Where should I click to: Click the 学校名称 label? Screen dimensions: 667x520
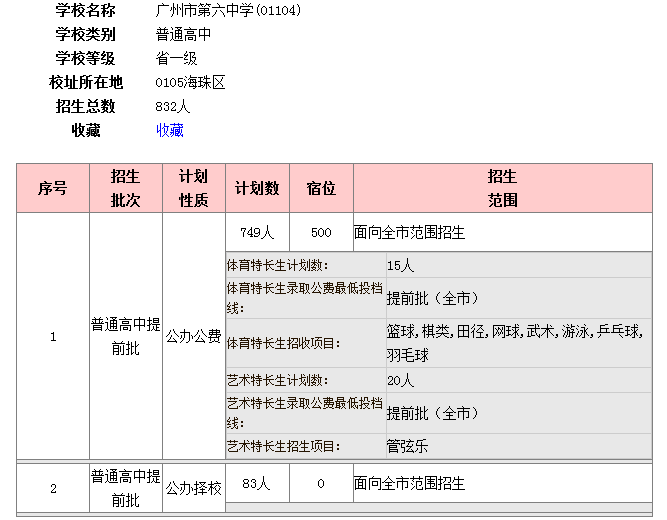tap(86, 10)
